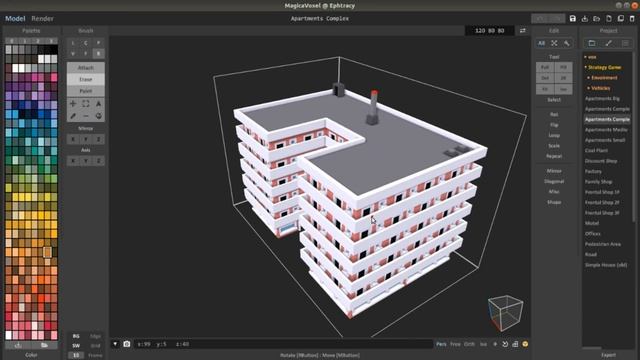Viewport: 640px width, 360px height.
Task: Click the list icon in Project panel
Action: point(625,43)
